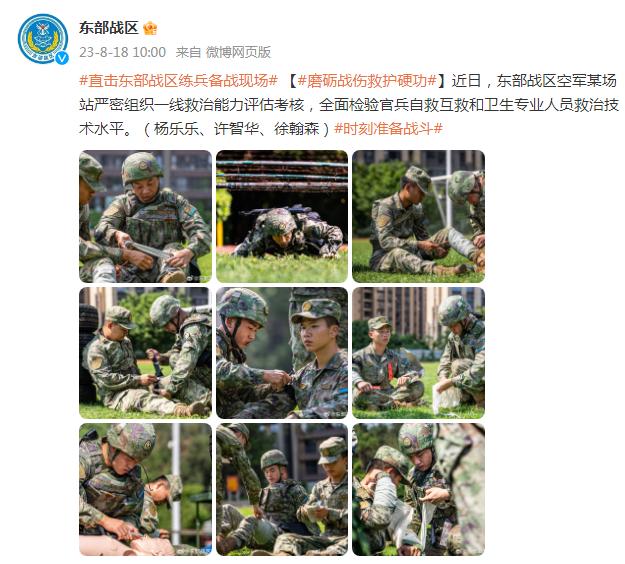Image resolution: width=625 pixels, height=564 pixels.
Task: Open the post timestamp 23-8-18 10:00
Action: click(x=122, y=52)
